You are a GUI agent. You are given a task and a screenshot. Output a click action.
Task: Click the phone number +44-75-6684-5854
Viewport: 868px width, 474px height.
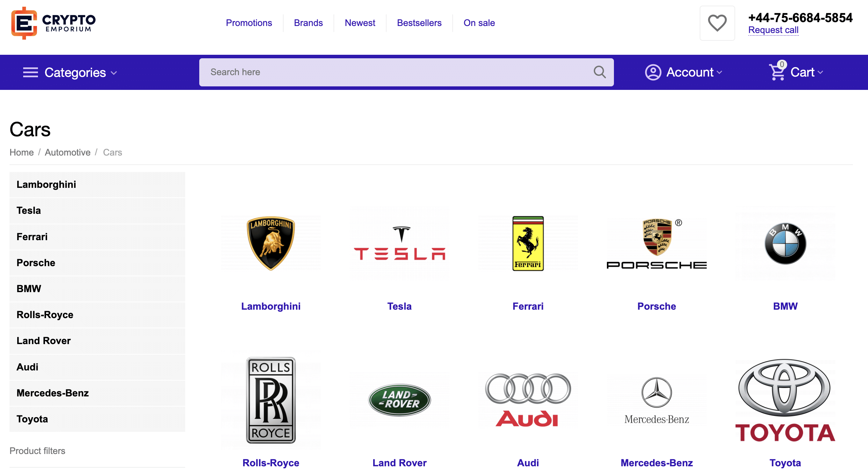[801, 18]
